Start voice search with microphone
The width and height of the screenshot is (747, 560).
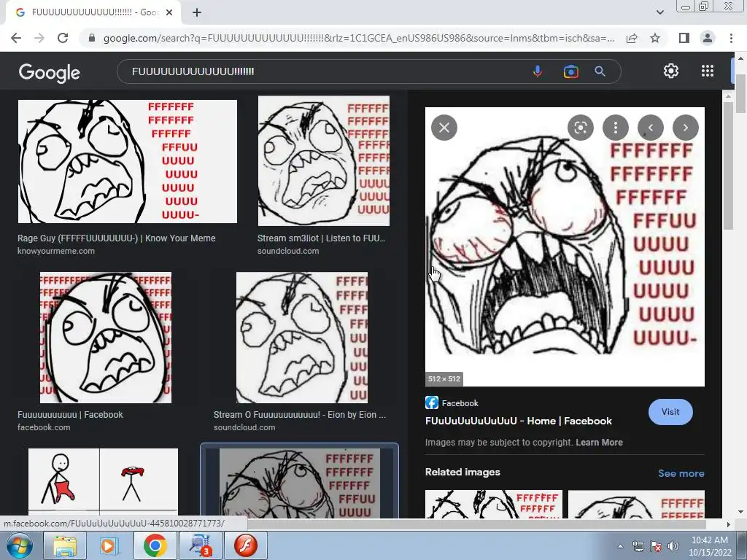[x=538, y=71]
